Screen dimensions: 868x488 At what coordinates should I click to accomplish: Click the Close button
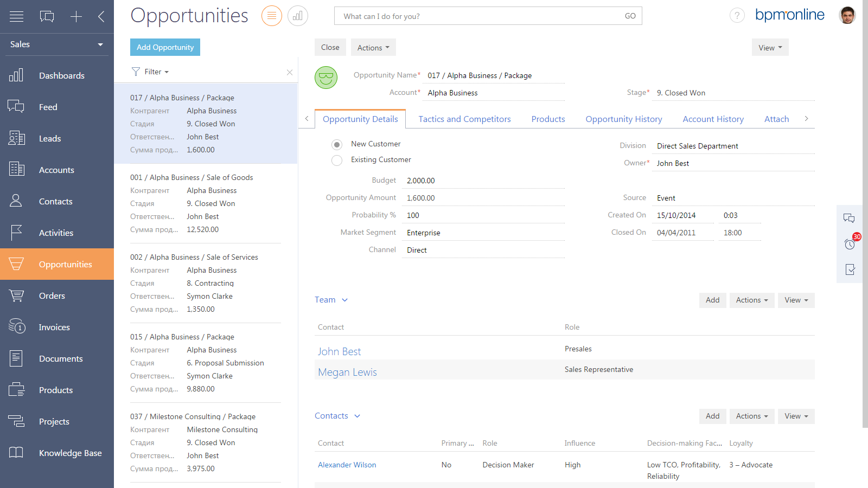coord(330,47)
